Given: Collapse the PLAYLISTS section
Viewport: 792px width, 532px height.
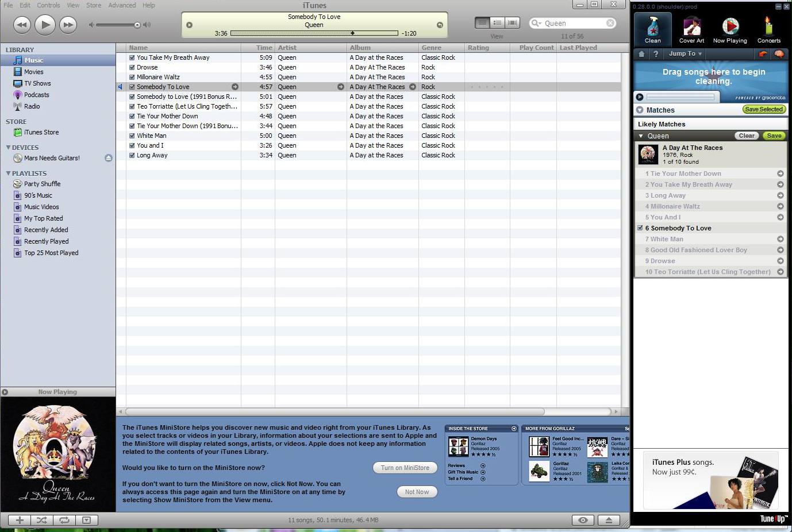Looking at the screenshot, I should (8, 173).
